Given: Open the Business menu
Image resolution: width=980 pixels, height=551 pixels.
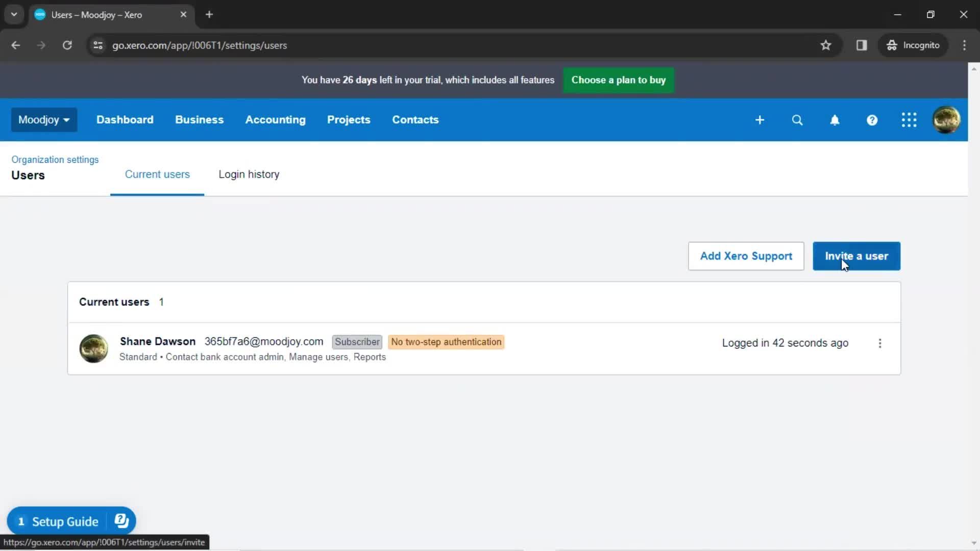Looking at the screenshot, I should pos(200,120).
